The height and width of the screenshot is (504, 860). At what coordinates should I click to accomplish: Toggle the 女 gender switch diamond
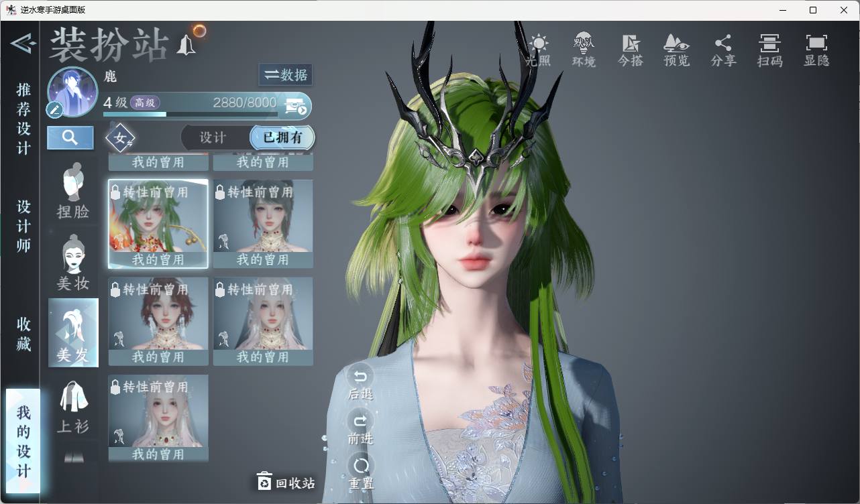click(x=121, y=138)
